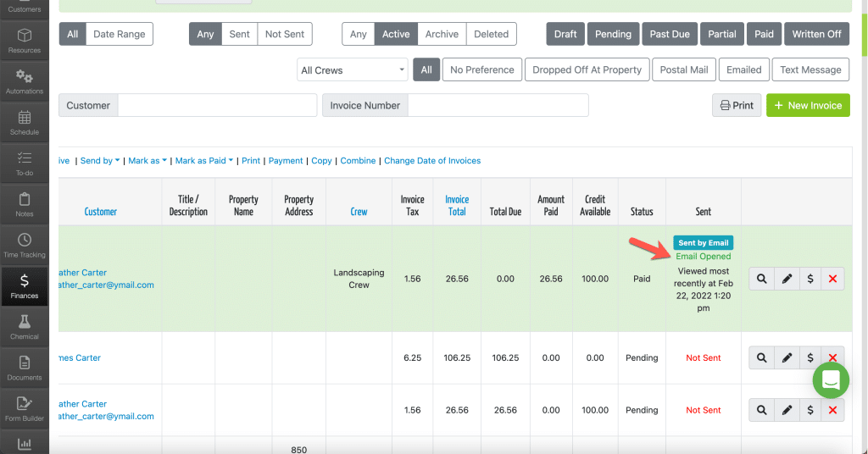
Task: View the paid Landscaping Crew invoice (magnifier)
Action: (762, 279)
